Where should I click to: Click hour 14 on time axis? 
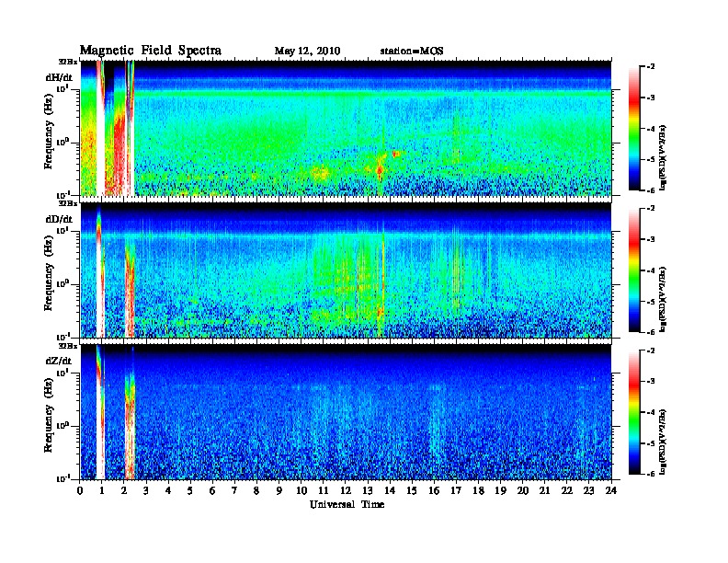point(390,490)
